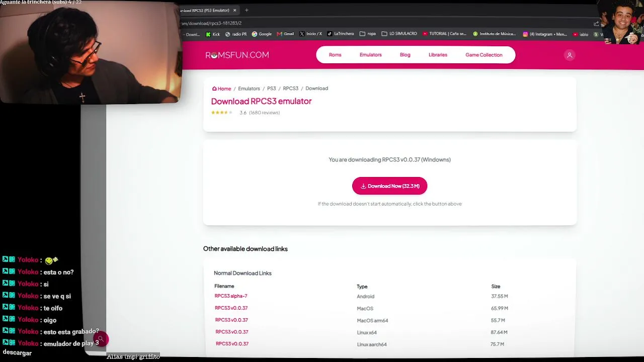Image resolution: width=644 pixels, height=362 pixels.
Task: Click chat message 'emulador de play 3 descargar'
Action: tap(50, 348)
